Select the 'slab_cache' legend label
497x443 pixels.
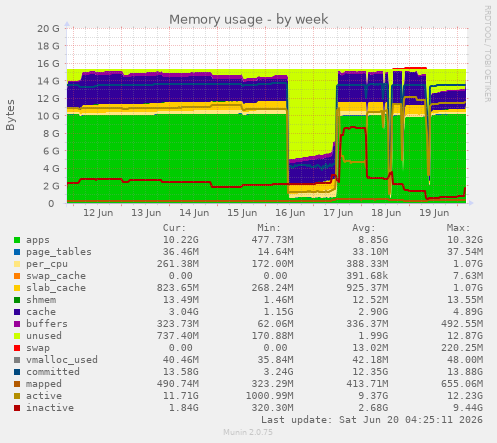pos(56,288)
